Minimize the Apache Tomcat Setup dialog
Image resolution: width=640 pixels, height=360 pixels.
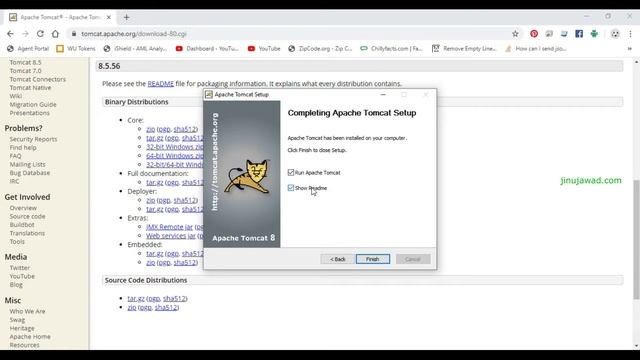pyautogui.click(x=383, y=94)
